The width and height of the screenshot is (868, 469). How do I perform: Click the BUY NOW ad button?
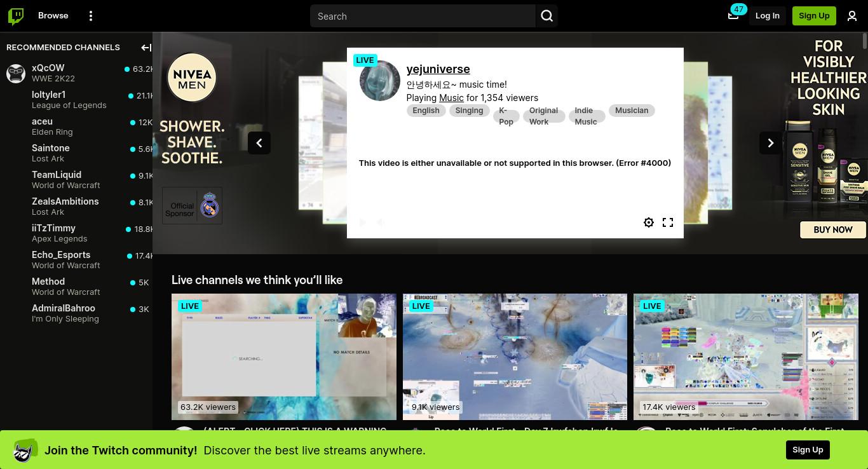tap(833, 229)
